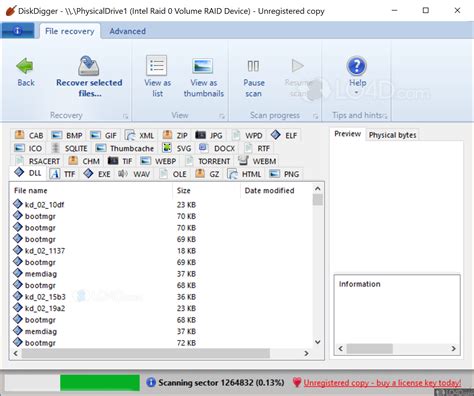
Task: Show the ICO file type tab
Action: pyautogui.click(x=28, y=148)
